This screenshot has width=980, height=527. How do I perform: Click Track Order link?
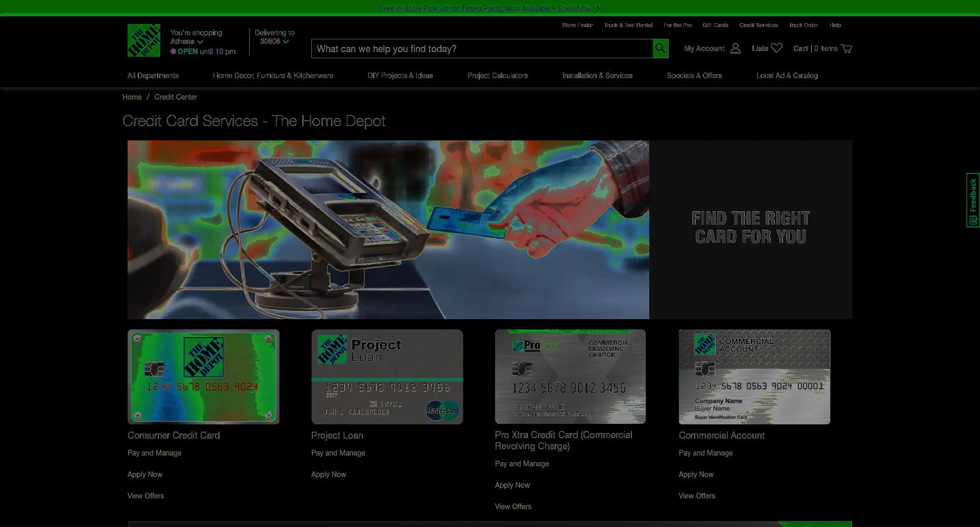pyautogui.click(x=803, y=25)
